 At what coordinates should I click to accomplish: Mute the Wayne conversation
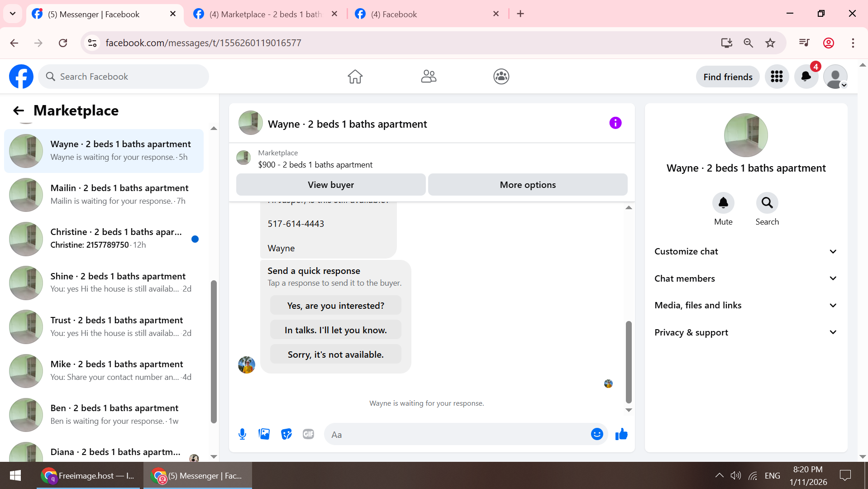click(x=723, y=203)
